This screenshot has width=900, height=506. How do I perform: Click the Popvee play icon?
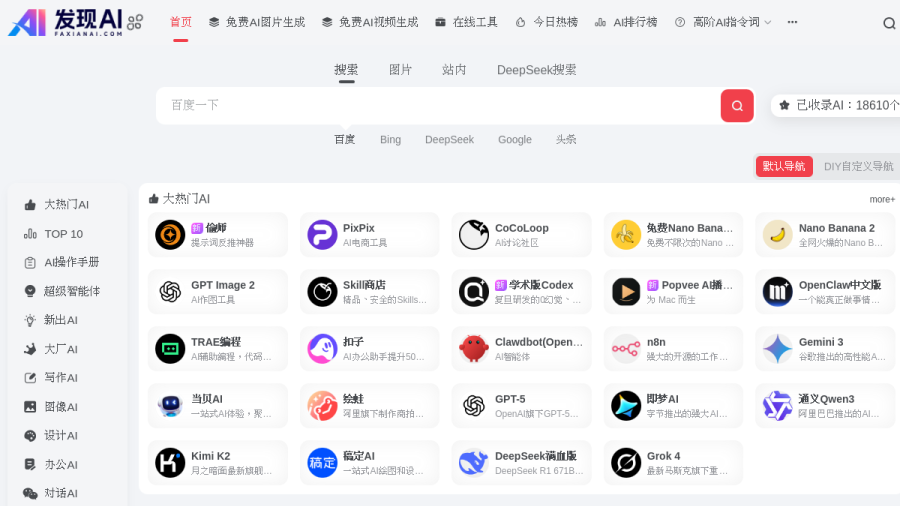click(x=626, y=291)
